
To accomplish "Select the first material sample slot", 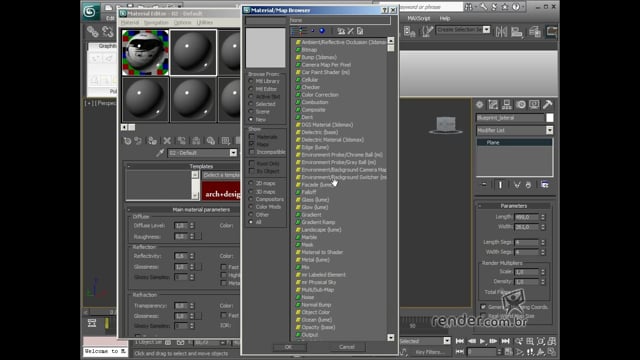I will coord(145,53).
